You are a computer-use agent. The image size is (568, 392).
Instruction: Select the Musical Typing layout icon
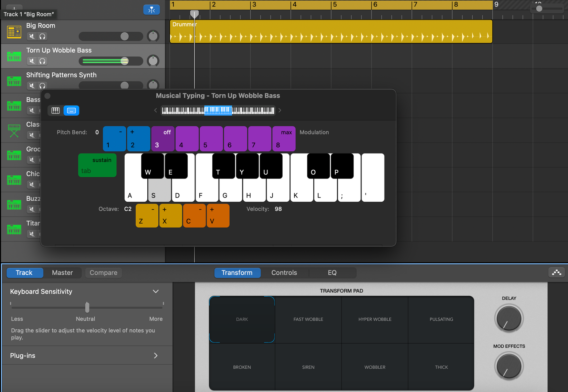click(71, 110)
